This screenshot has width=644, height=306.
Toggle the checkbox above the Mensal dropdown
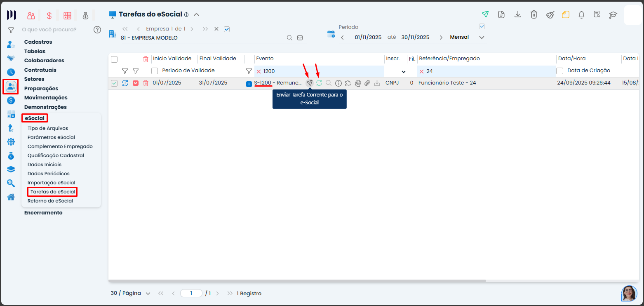click(x=482, y=26)
